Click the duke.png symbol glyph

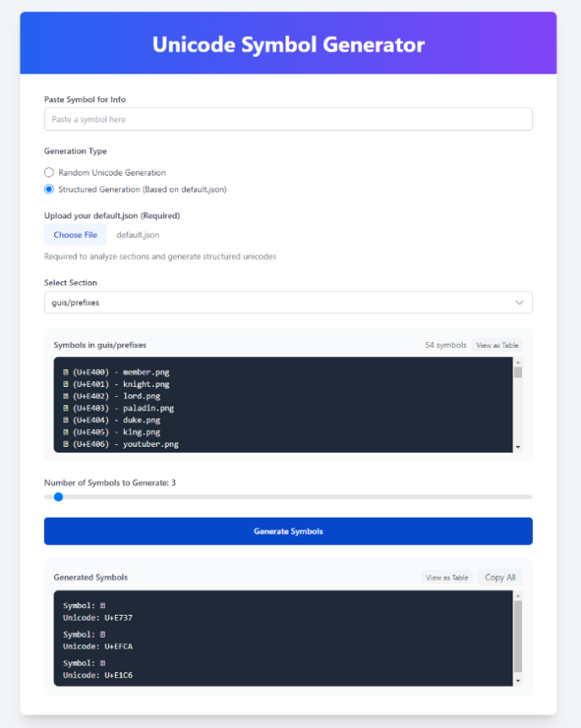tap(66, 420)
